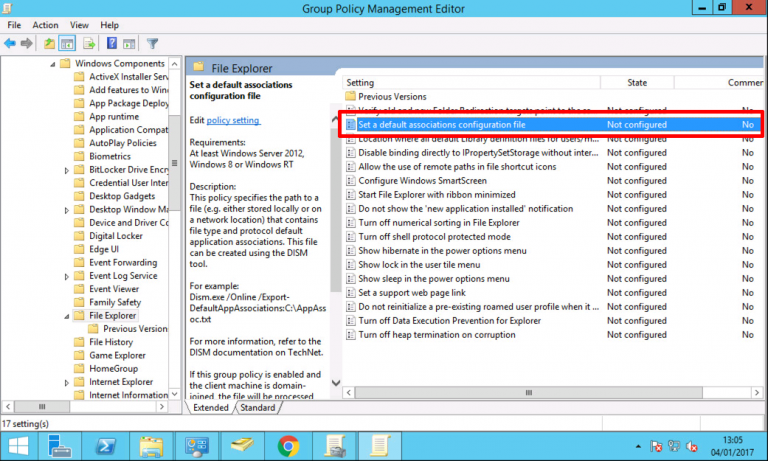Click the muted speaker tray icon
Screen dimensions: 768x461
pos(692,446)
